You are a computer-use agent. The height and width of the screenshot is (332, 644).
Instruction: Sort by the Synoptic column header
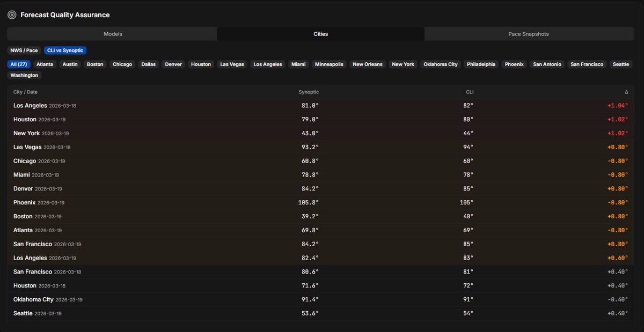coord(309,92)
